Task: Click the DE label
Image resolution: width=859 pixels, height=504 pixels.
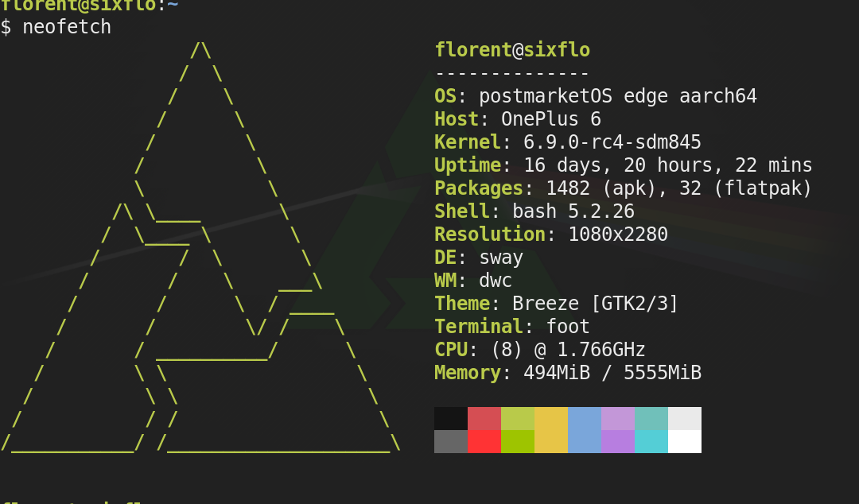Action: [445, 257]
